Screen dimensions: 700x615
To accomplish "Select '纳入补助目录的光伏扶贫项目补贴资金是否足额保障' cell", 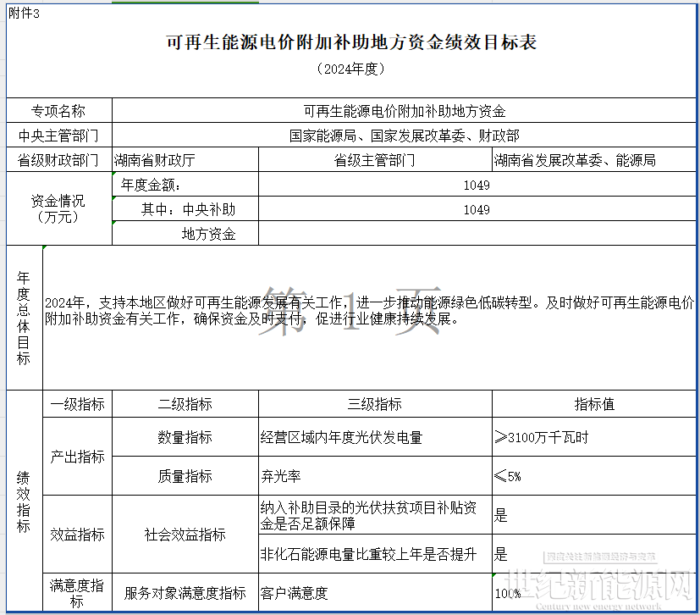I will (x=375, y=515).
